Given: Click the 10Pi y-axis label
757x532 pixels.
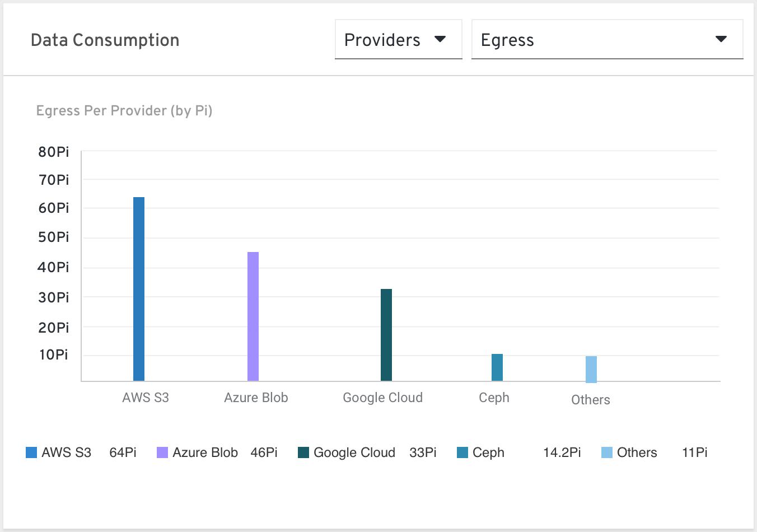Looking at the screenshot, I should click(54, 354).
